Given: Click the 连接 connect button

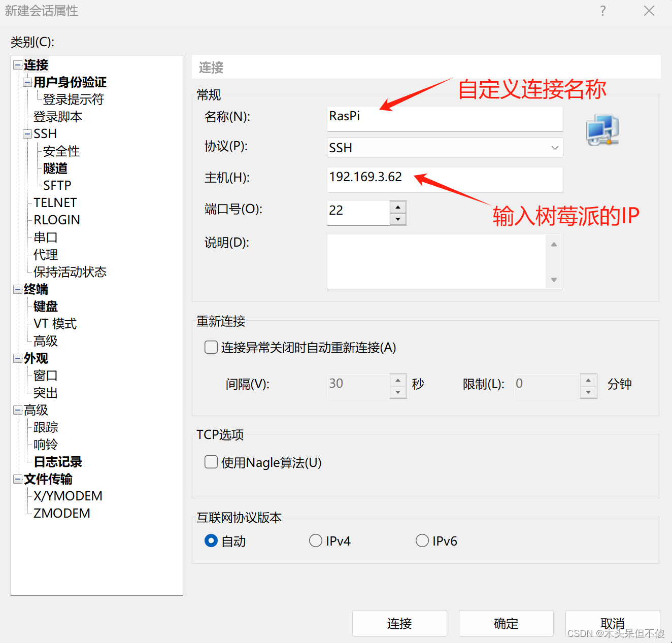Looking at the screenshot, I should (399, 623).
